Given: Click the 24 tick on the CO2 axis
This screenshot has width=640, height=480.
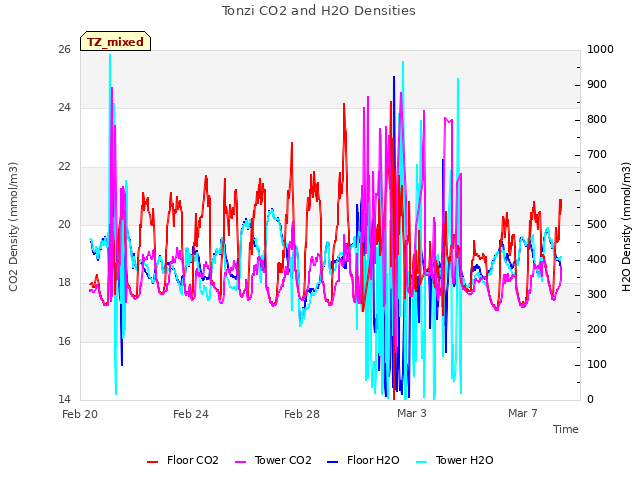Looking at the screenshot, I should (64, 108).
